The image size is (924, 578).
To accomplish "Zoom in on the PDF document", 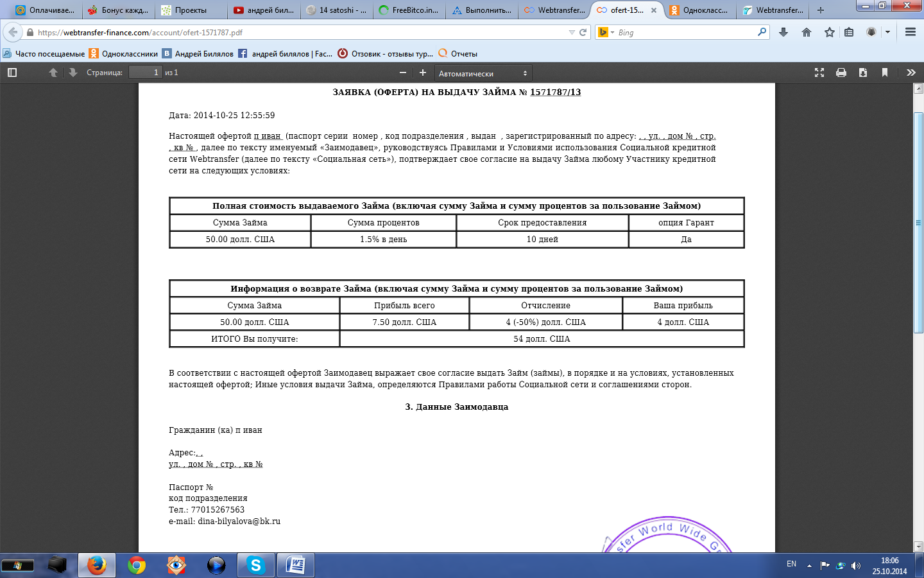I will tap(423, 73).
